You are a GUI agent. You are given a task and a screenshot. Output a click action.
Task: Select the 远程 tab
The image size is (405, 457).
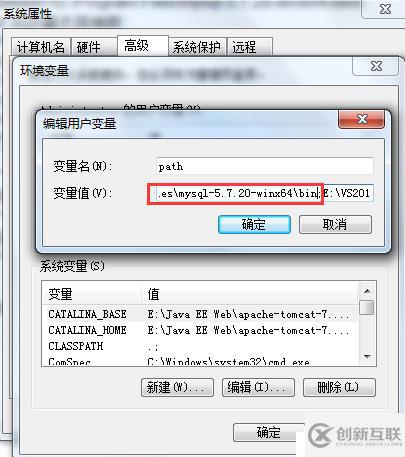pyautogui.click(x=250, y=47)
